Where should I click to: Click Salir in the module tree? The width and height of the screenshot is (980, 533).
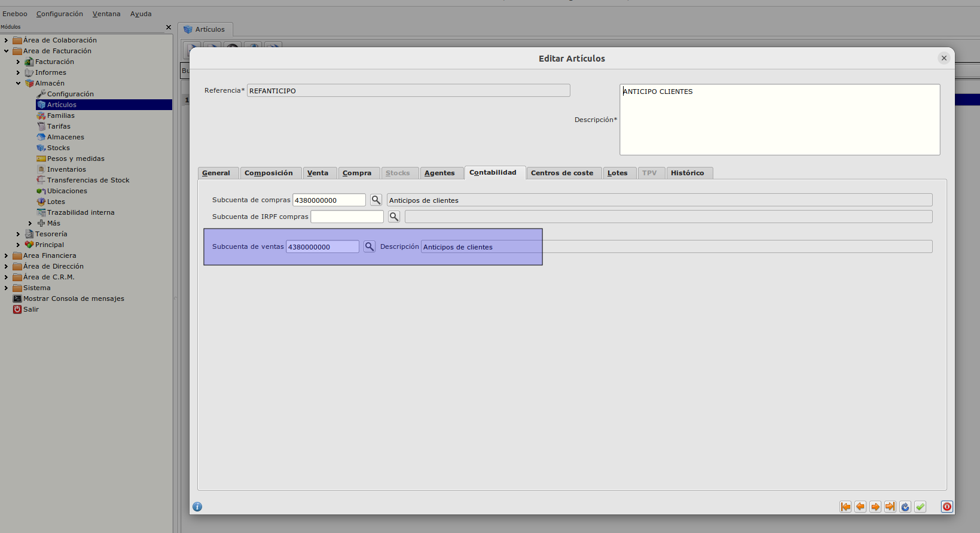point(30,309)
